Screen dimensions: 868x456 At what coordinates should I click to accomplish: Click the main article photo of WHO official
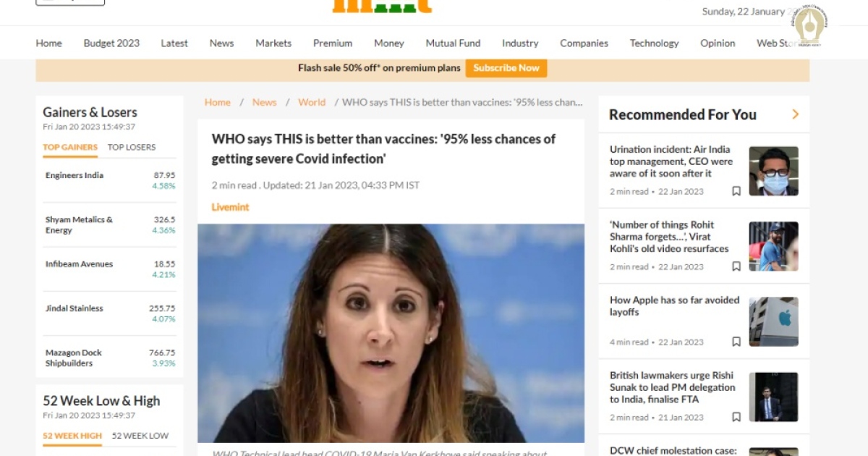[x=391, y=333]
